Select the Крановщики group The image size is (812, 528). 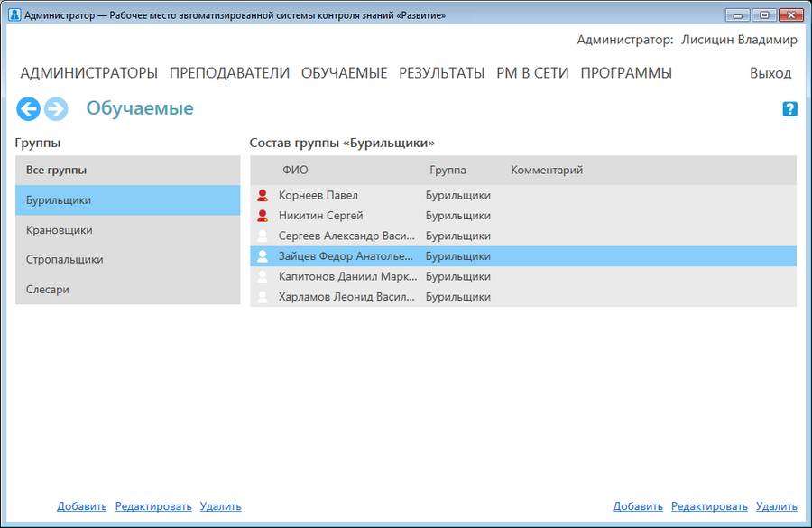tap(128, 230)
